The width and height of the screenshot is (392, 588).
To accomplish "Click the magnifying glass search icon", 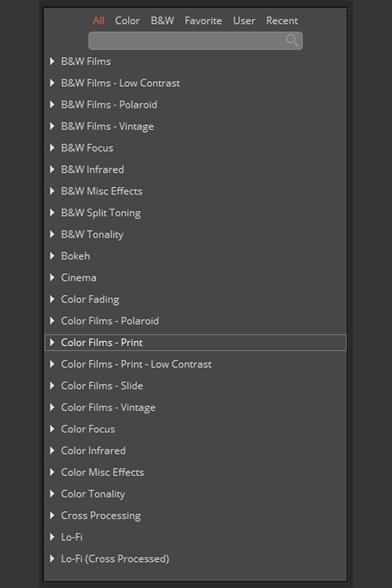I will 292,40.
